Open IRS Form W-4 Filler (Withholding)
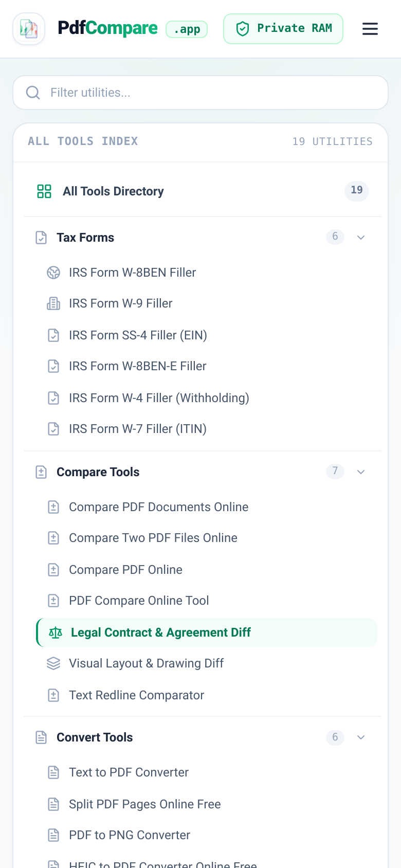The width and height of the screenshot is (401, 868). pos(207,398)
